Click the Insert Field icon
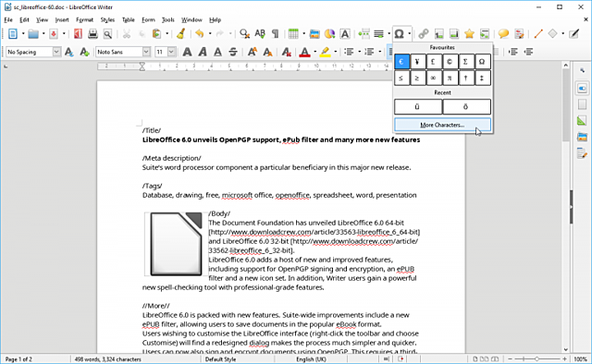This screenshot has height=364, width=592. (x=378, y=34)
